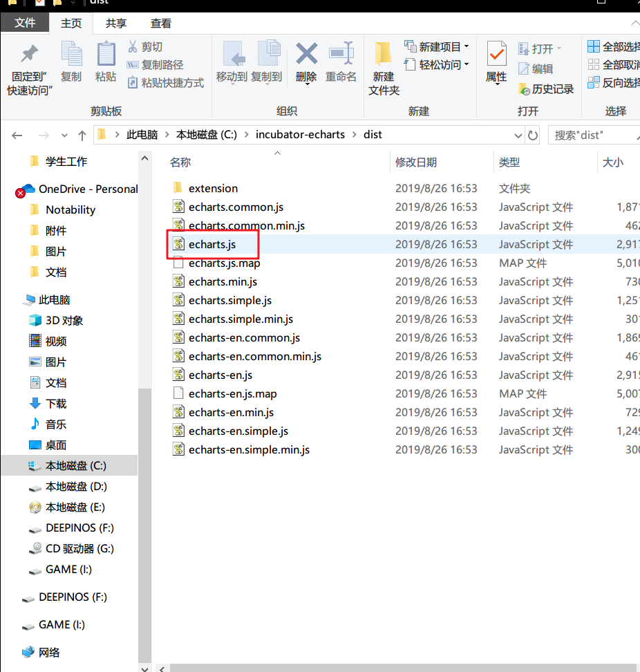Click the Paste (粘贴) ribbon icon
The image size is (640, 672).
pos(106,53)
